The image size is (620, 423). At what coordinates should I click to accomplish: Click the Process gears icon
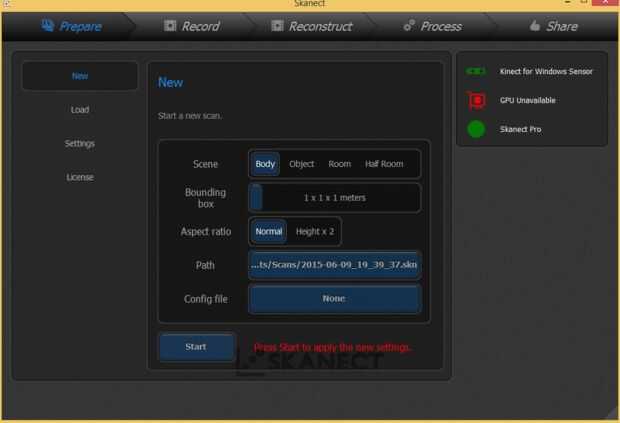pyautogui.click(x=409, y=25)
